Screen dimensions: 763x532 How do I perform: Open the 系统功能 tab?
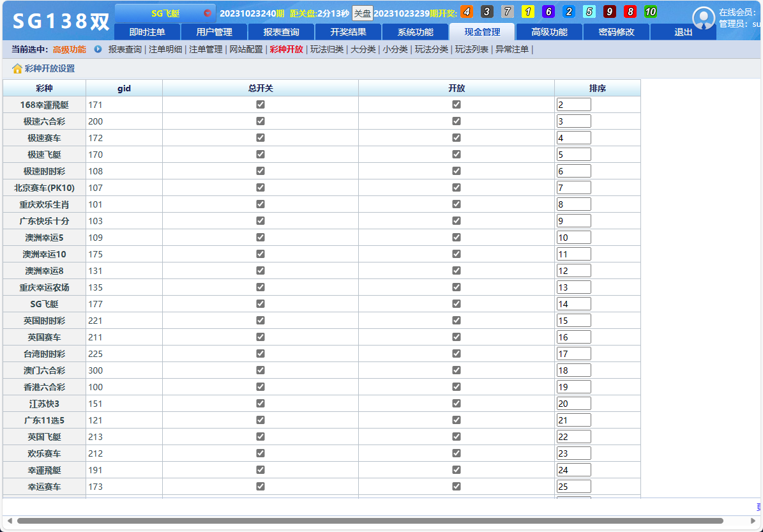(x=416, y=32)
